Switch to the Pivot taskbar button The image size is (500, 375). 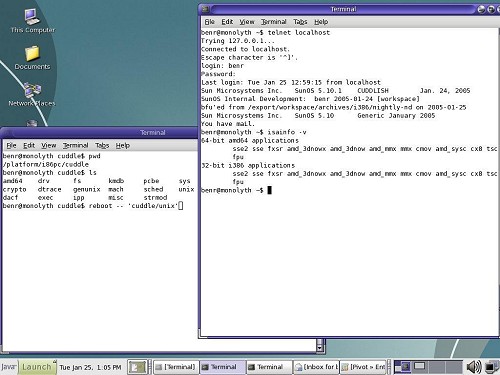tap(363, 367)
